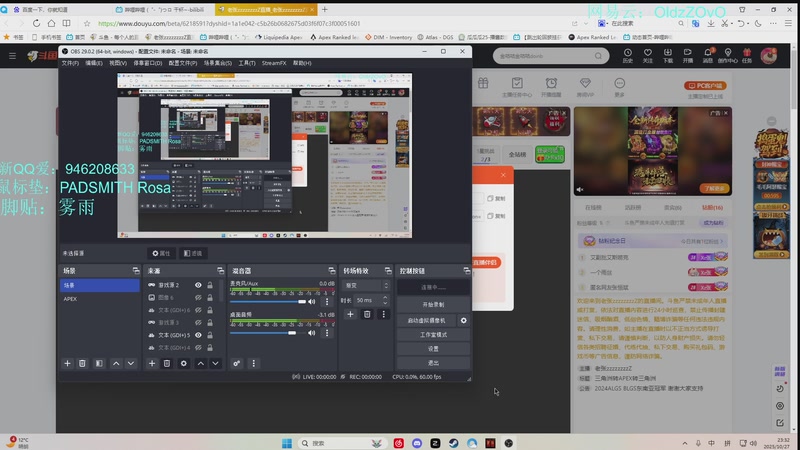This screenshot has width=800, height=450.
Task: Add a new source in OBS
Action: [152, 363]
